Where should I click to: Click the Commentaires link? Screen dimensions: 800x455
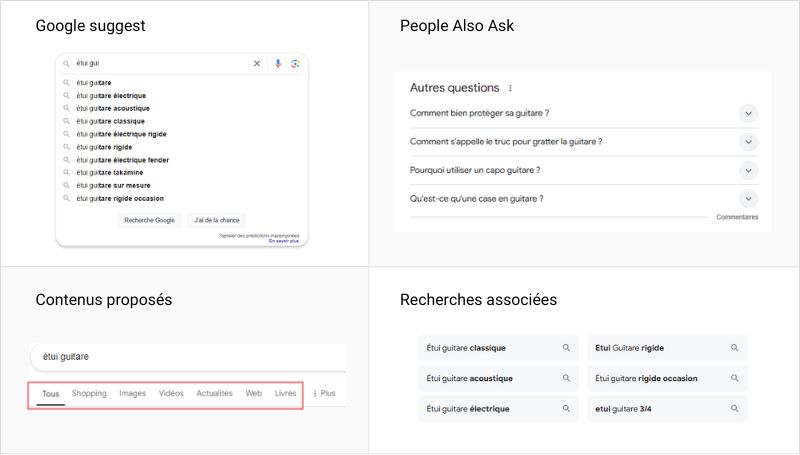[737, 217]
